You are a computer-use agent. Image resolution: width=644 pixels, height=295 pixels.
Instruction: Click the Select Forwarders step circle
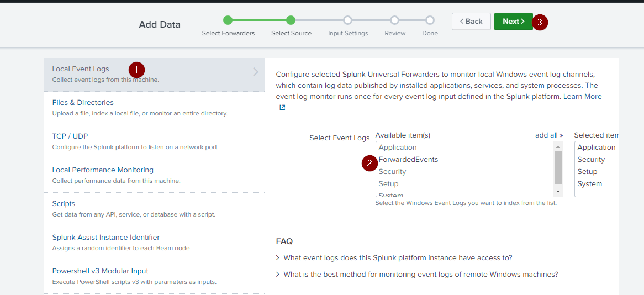[228, 20]
